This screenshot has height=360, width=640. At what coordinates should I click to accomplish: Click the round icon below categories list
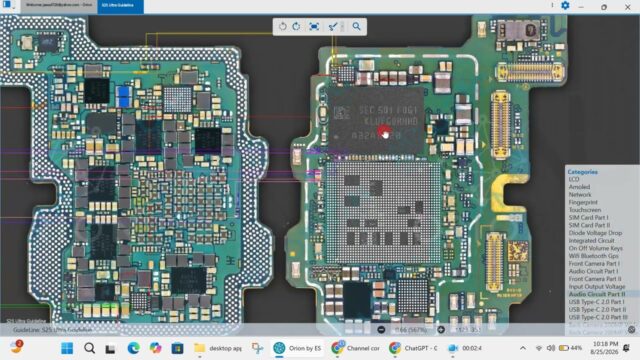tap(631, 329)
